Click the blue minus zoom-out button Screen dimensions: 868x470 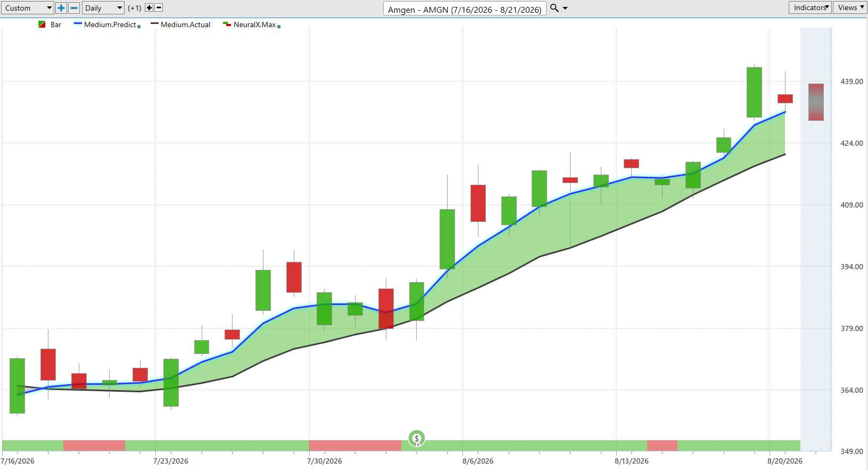[x=74, y=8]
